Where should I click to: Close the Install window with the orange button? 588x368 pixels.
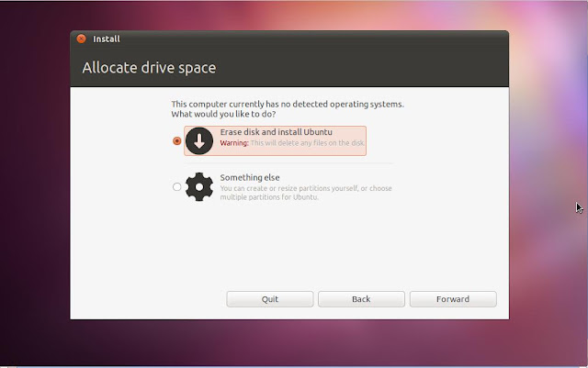tap(81, 39)
